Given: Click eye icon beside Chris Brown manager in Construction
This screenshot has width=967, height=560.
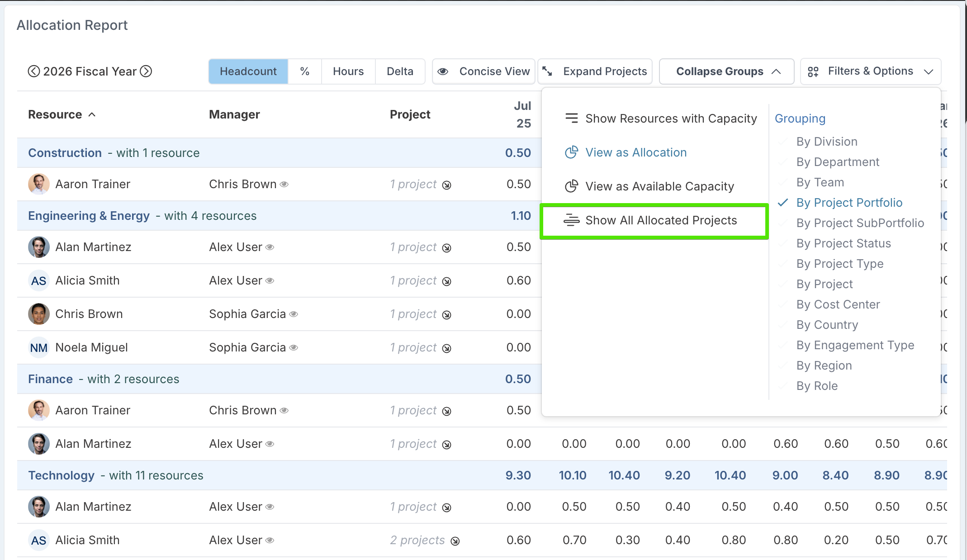Looking at the screenshot, I should (x=284, y=185).
